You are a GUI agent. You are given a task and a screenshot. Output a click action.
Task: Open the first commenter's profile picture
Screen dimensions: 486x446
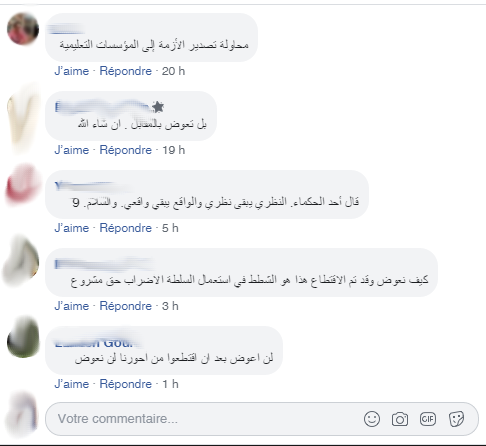pyautogui.click(x=23, y=29)
